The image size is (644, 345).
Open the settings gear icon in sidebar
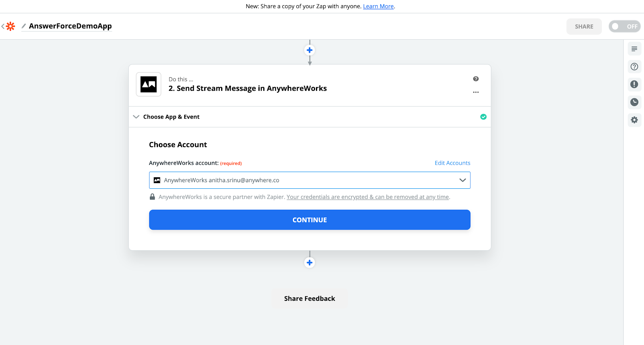pyautogui.click(x=634, y=120)
